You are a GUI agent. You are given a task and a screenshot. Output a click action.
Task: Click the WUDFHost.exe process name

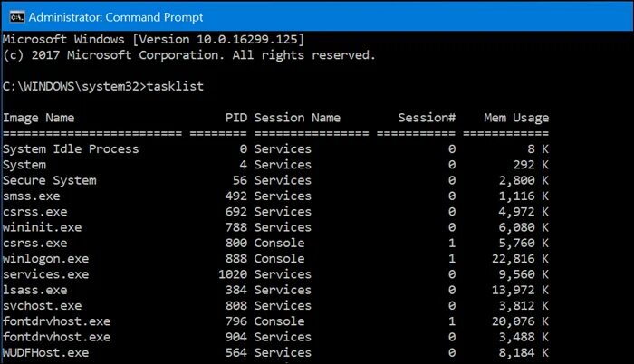click(x=45, y=352)
